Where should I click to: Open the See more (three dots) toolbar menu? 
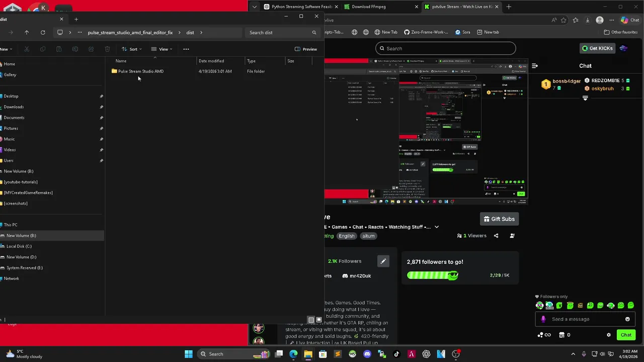pos(186,49)
